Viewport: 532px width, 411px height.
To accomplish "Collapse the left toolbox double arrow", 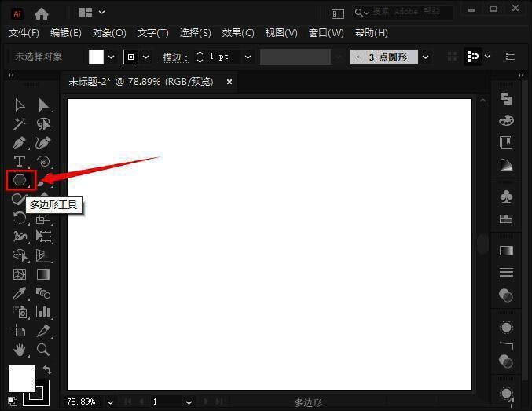I will [11, 75].
